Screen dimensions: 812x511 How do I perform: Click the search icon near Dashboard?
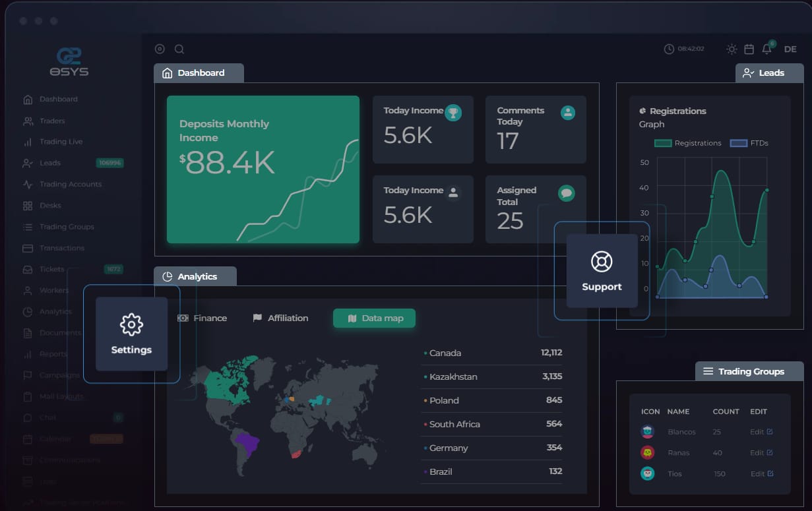(179, 49)
